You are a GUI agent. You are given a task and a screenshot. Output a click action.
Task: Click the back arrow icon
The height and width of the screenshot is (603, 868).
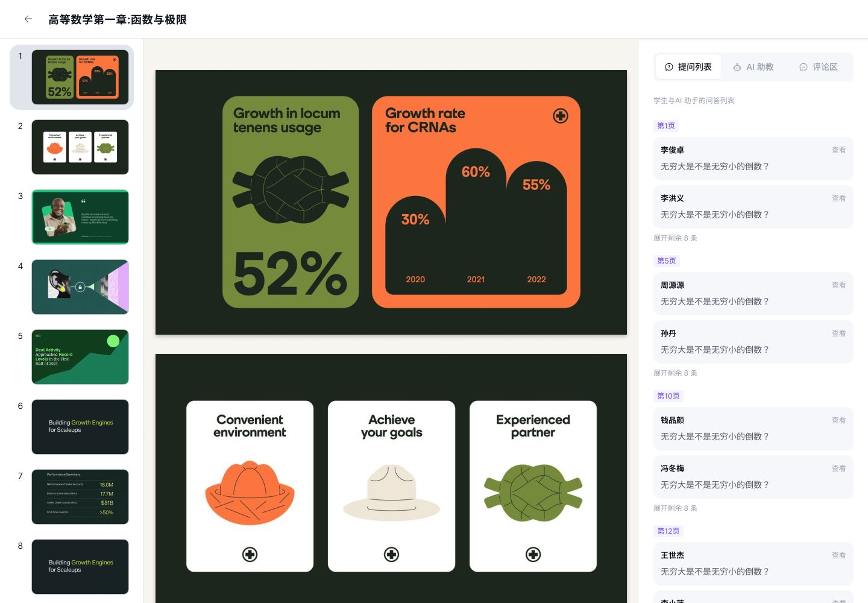click(x=28, y=19)
